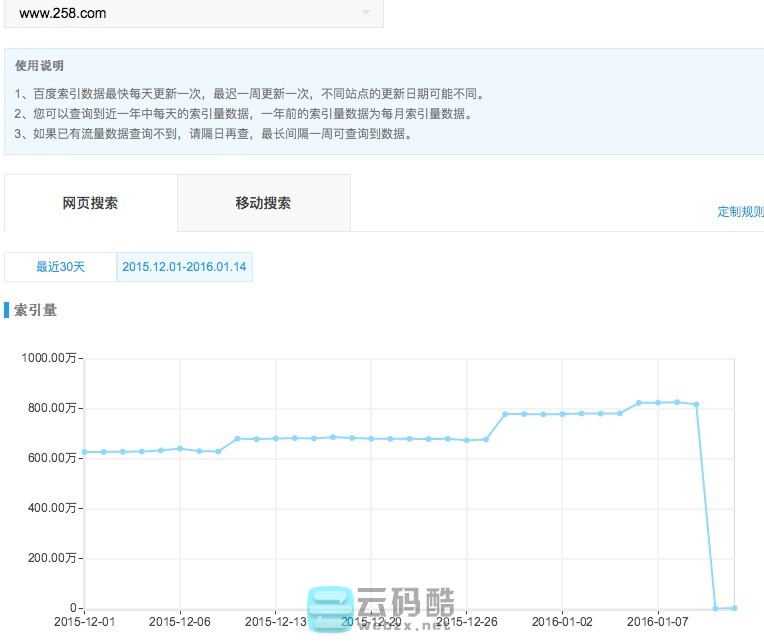The height and width of the screenshot is (644, 764).
Task: Select the 最近30天 time range
Action: pyautogui.click(x=61, y=267)
